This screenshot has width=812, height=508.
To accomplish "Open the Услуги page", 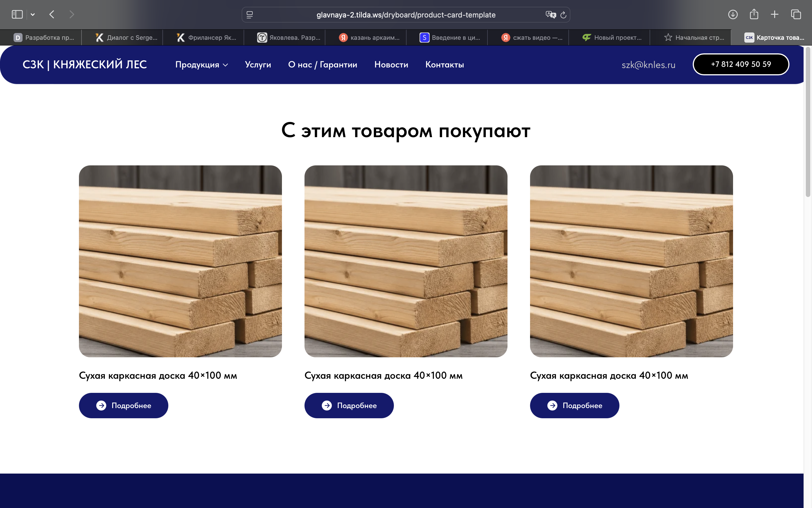I will point(258,65).
